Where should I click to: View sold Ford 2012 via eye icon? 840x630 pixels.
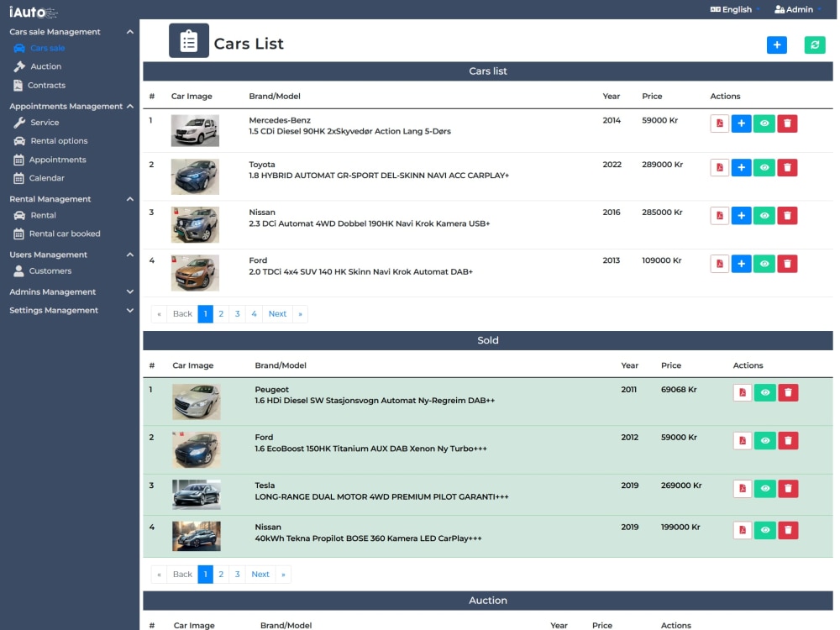[765, 441]
